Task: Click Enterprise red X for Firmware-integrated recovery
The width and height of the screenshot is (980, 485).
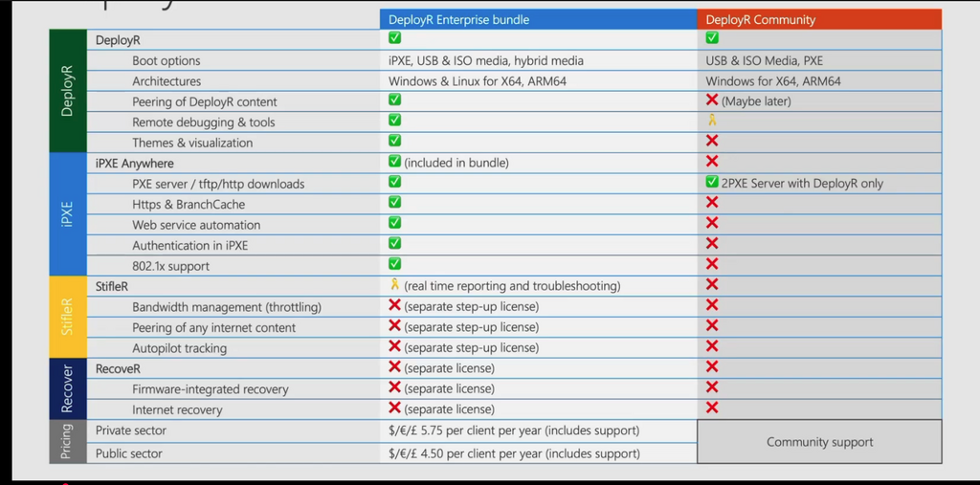Action: (394, 387)
